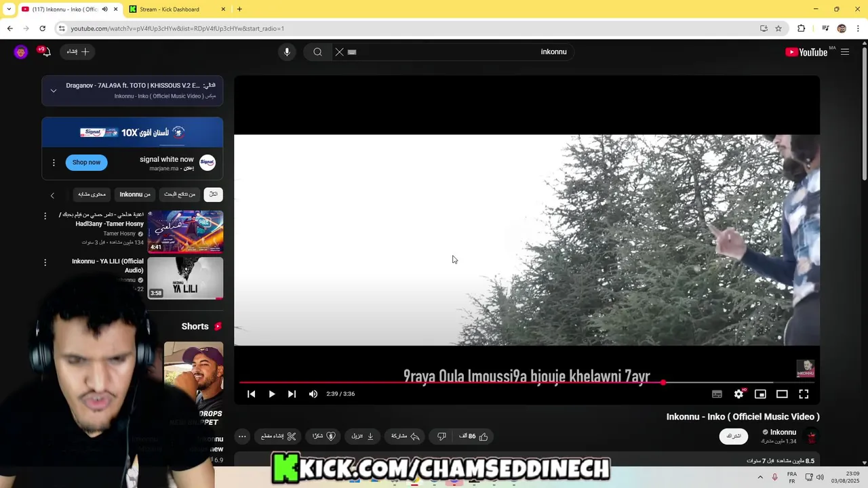Screen dimensions: 868x488
Task: Click the progress bar scrubber handle
Action: 663,383
